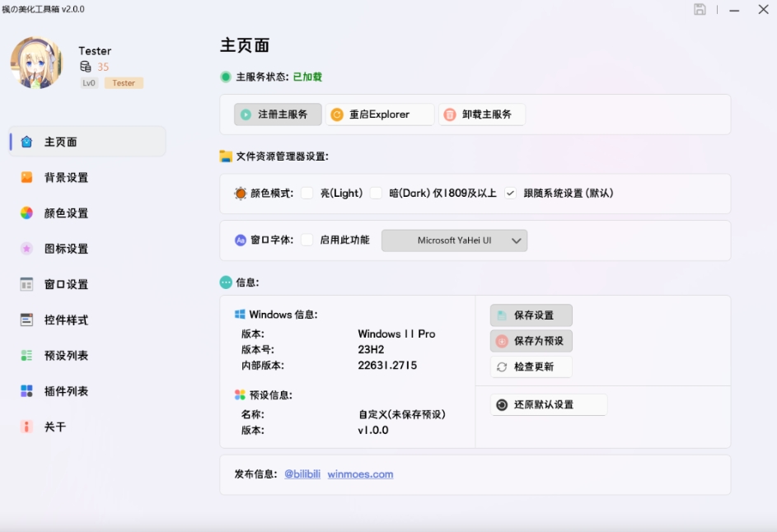
Task: Expand the Microsoft YaHei UI font dropdown
Action: click(454, 240)
